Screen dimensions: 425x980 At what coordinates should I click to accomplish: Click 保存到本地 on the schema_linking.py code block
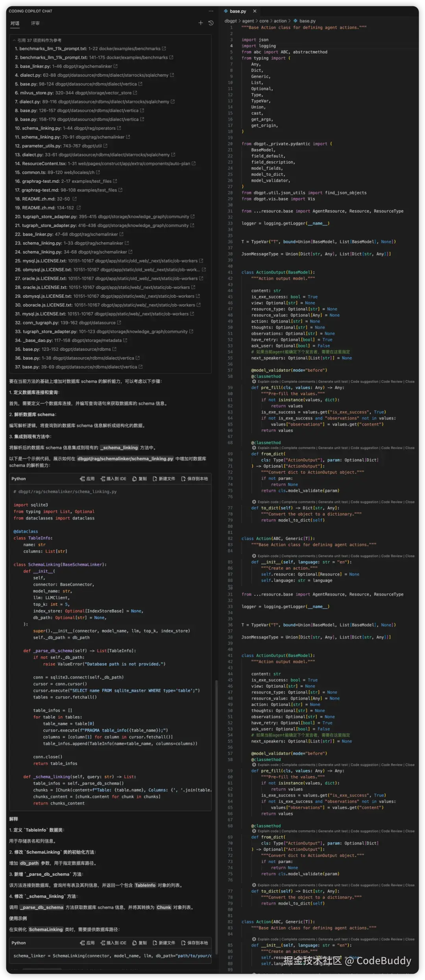click(195, 479)
